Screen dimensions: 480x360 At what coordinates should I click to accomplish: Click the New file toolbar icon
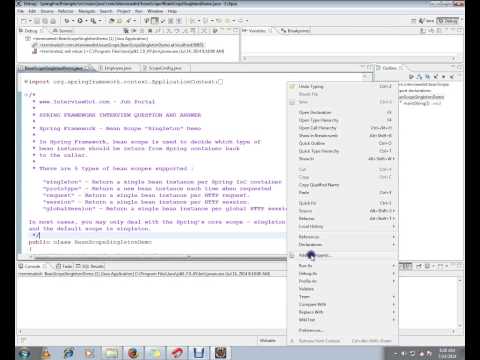[23, 21]
